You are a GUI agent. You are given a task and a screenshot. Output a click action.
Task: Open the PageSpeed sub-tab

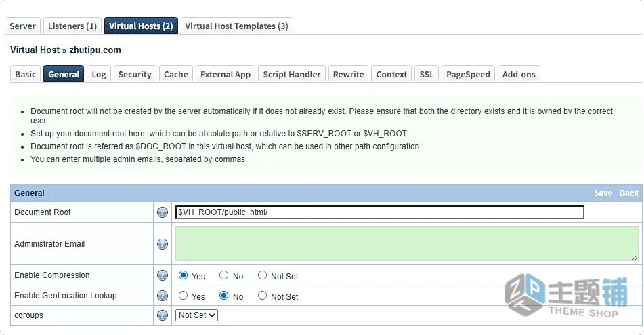[468, 74]
